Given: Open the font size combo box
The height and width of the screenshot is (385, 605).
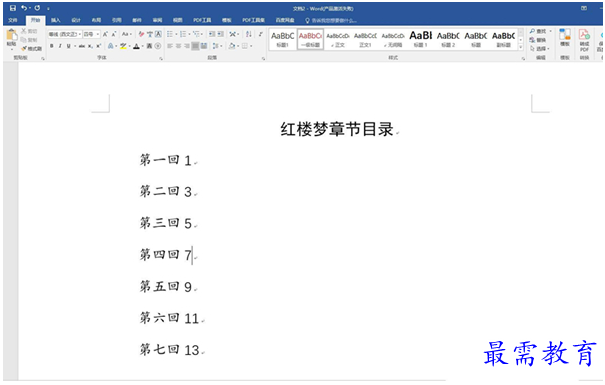Looking at the screenshot, I should 91,34.
